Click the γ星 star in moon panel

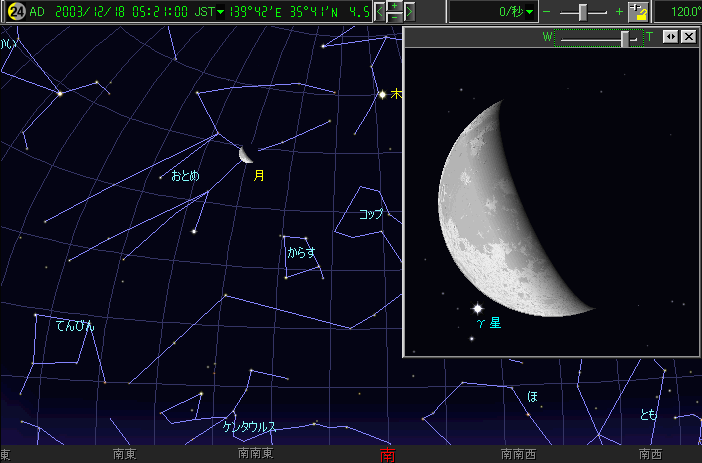click(478, 308)
